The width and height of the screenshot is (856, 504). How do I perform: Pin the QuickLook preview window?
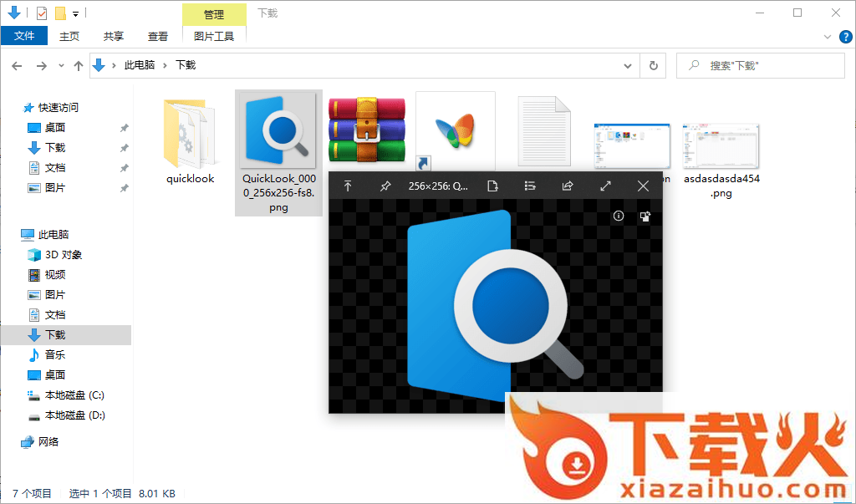pos(385,186)
